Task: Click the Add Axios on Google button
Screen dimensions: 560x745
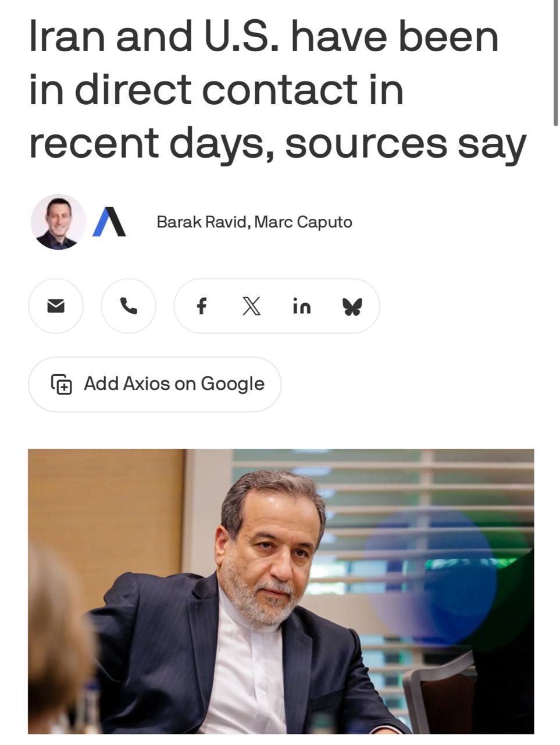Action: 155,384
